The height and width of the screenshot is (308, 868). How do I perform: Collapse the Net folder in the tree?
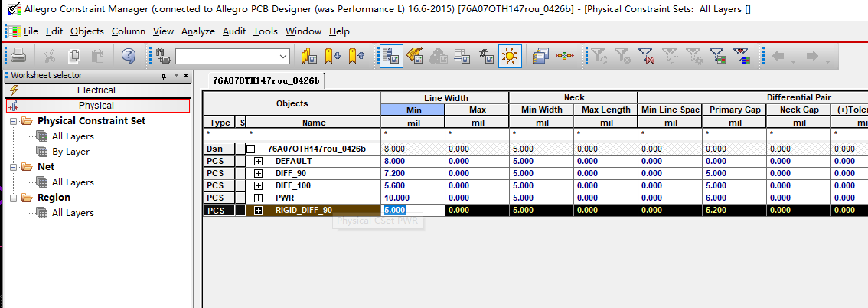coord(13,167)
